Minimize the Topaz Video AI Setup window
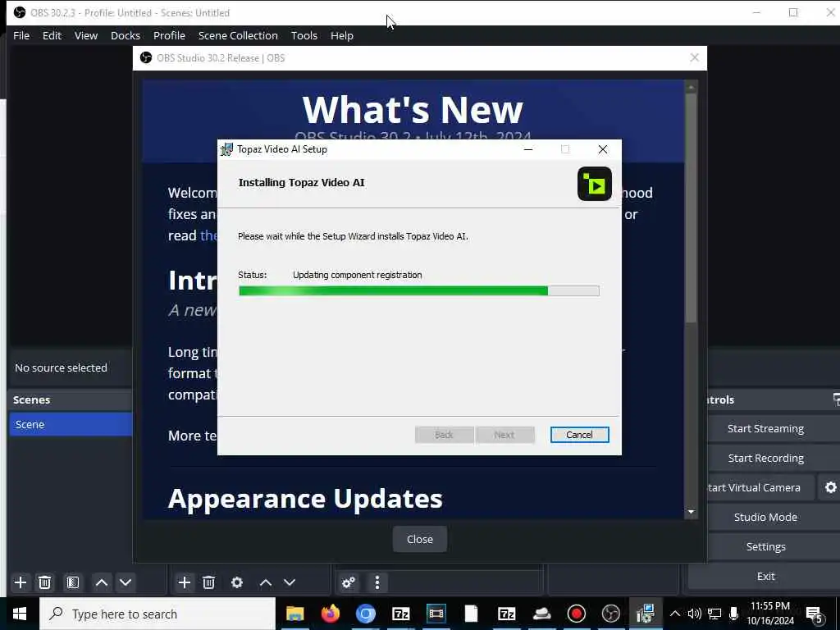Viewport: 840px width, 630px height. click(x=528, y=149)
